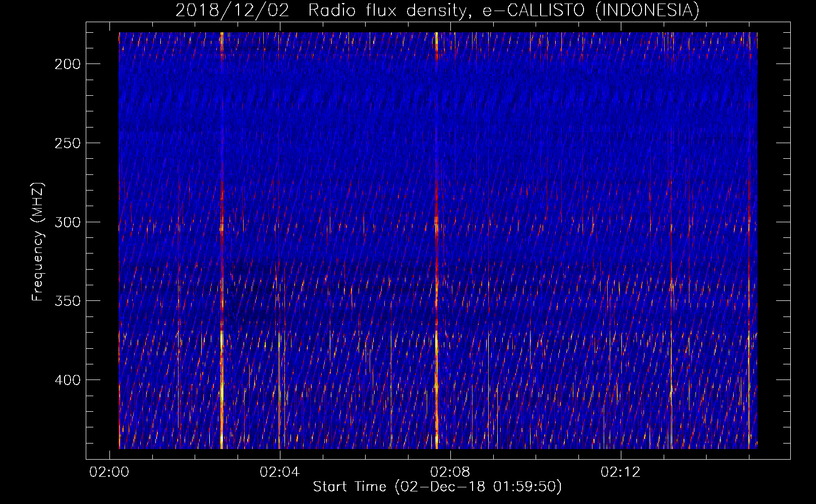Click the '02:00' time tick label

pyautogui.click(x=109, y=472)
